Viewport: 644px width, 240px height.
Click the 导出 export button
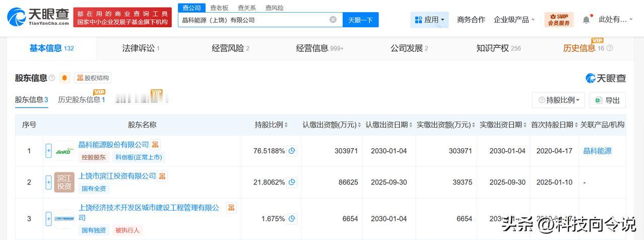pyautogui.click(x=607, y=100)
